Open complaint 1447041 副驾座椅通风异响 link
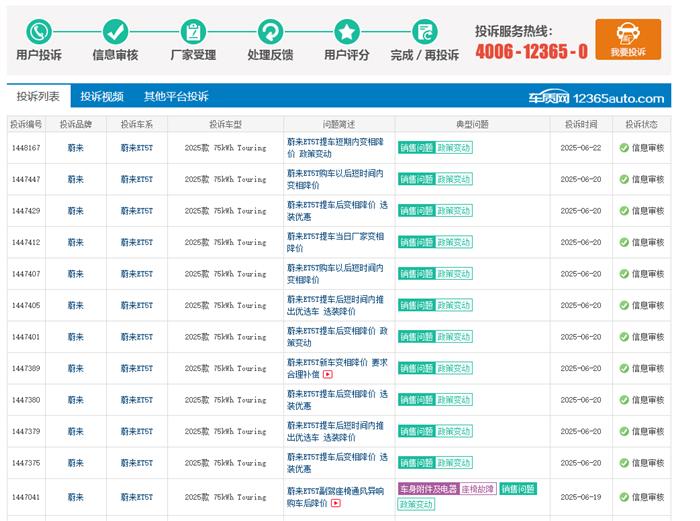Screen dimensions: 700x521 335,497
